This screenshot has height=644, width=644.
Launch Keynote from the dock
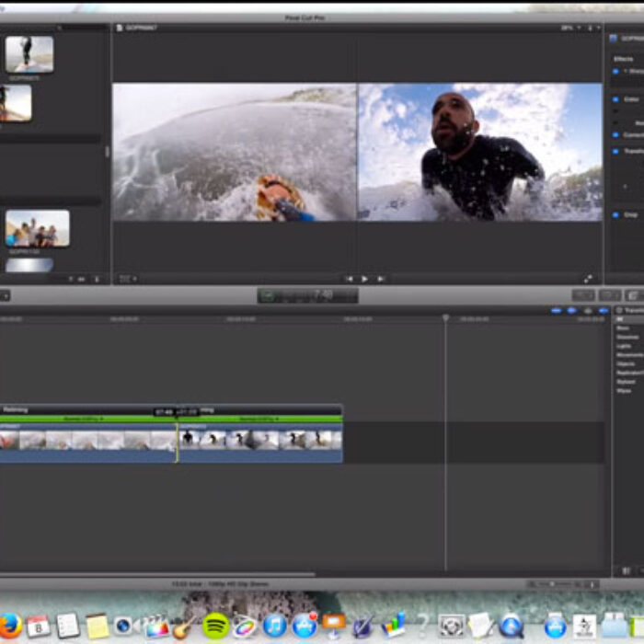[333, 626]
